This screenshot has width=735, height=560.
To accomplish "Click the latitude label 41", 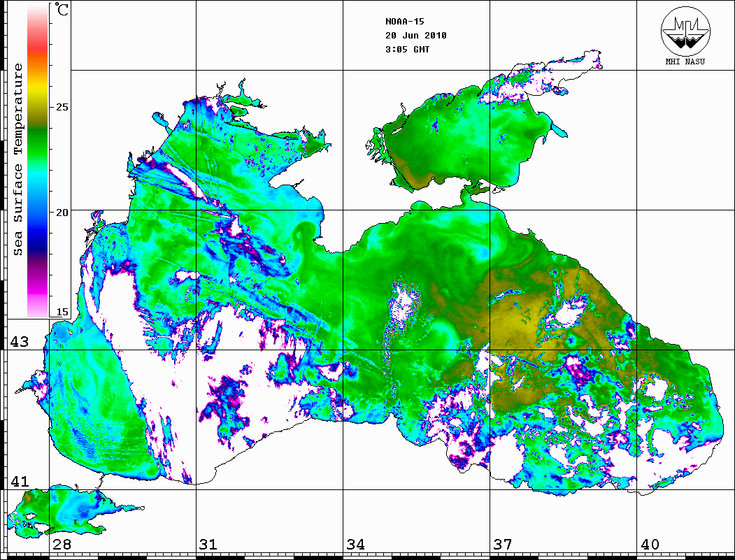I will 20,481.
